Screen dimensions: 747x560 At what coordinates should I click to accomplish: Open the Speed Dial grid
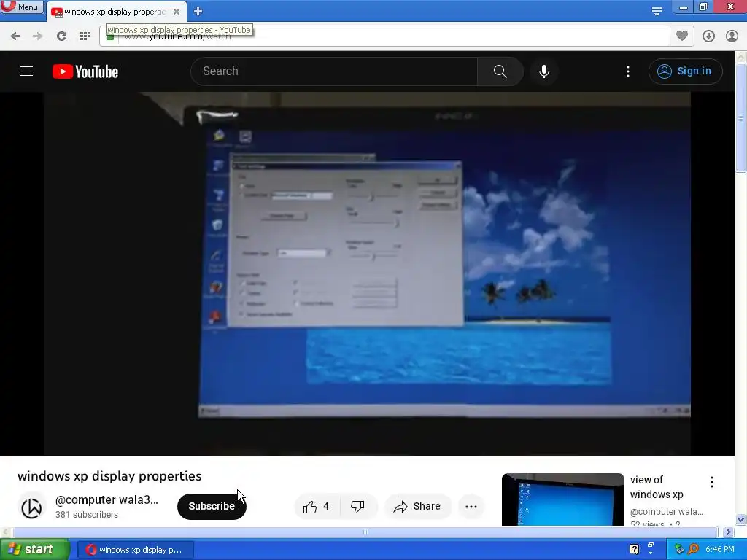(x=85, y=36)
